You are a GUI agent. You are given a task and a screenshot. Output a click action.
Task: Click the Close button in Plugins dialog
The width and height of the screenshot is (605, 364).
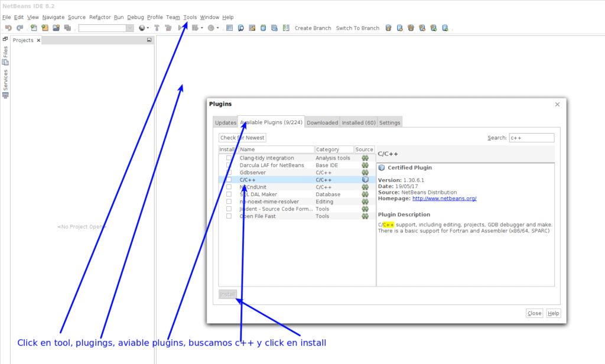pos(534,313)
